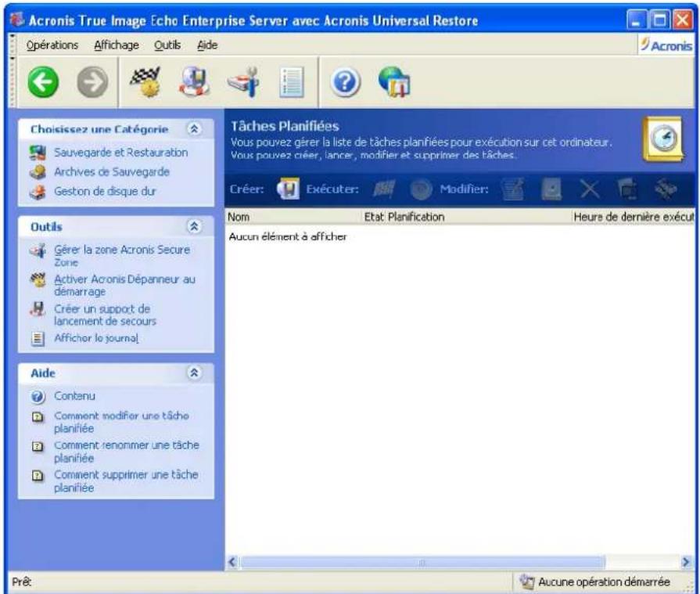Viewport: 700px width, 594px height.
Task: Click the horizontal scrollbar right arrow
Action: point(686,562)
